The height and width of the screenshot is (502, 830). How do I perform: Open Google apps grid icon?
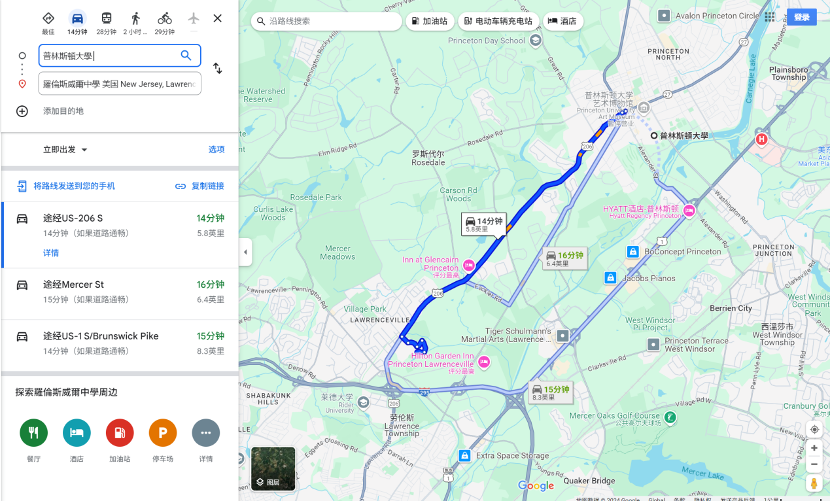point(770,17)
